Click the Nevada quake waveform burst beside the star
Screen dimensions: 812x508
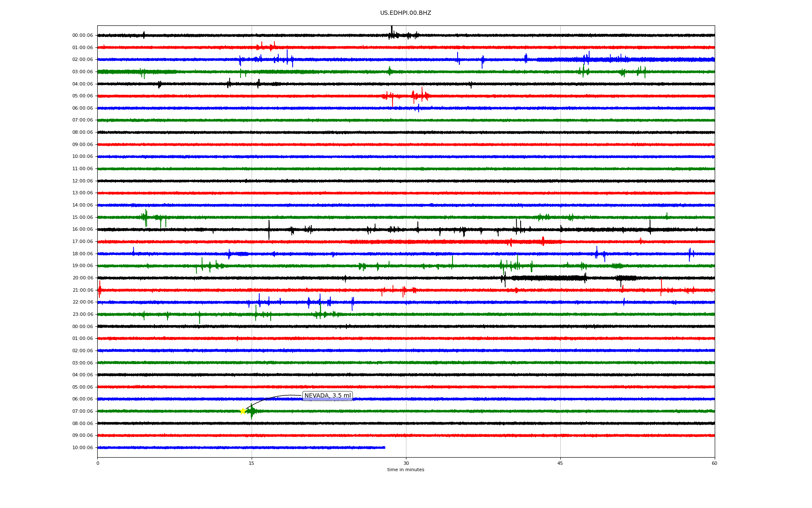tap(252, 411)
